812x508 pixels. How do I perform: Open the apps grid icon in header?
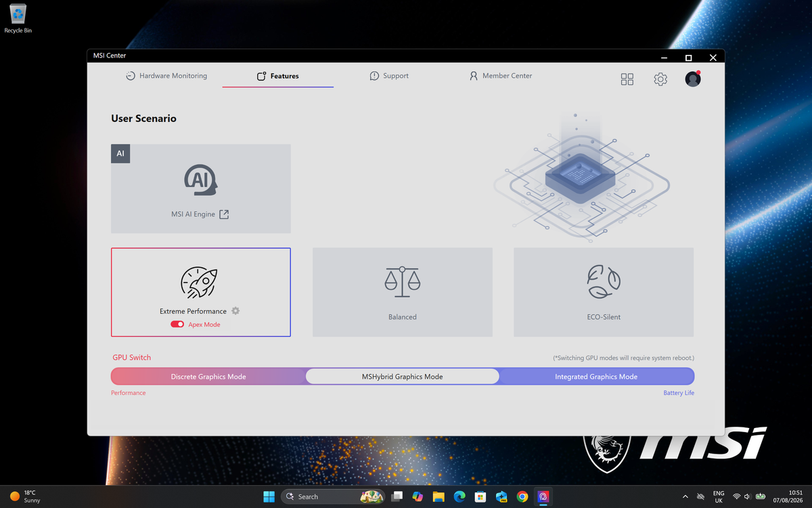click(x=627, y=79)
